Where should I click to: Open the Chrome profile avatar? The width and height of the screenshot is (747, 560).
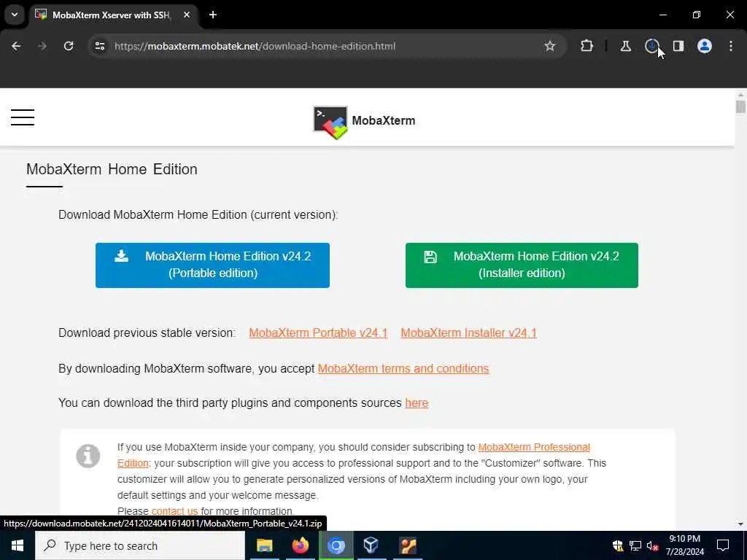coord(705,46)
